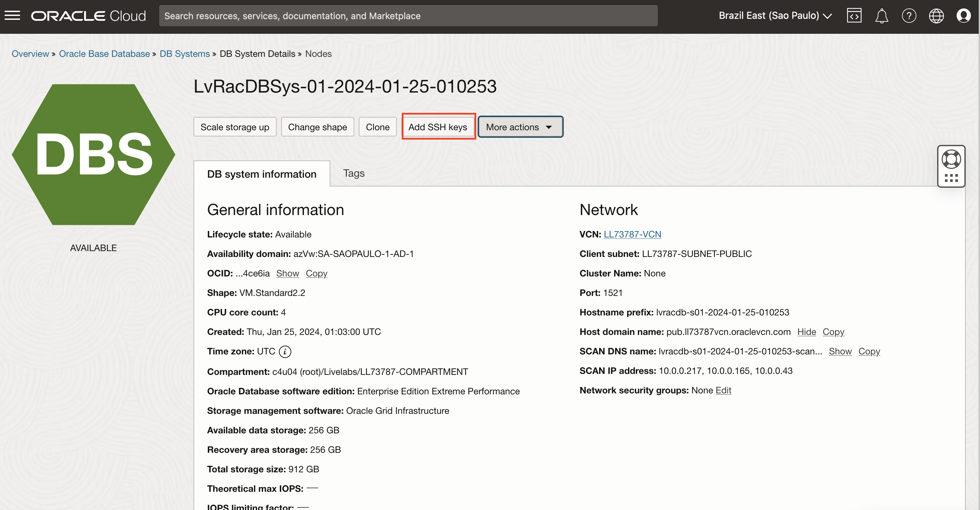Open Cloud Shell developer tools icon

(x=854, y=16)
